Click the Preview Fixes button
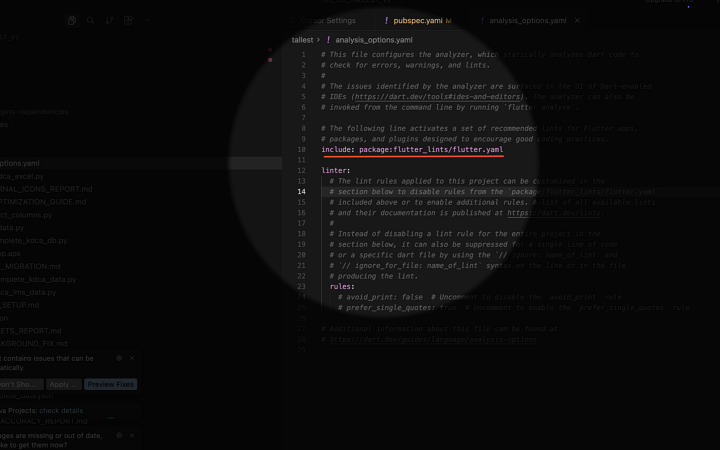 [x=110, y=384]
